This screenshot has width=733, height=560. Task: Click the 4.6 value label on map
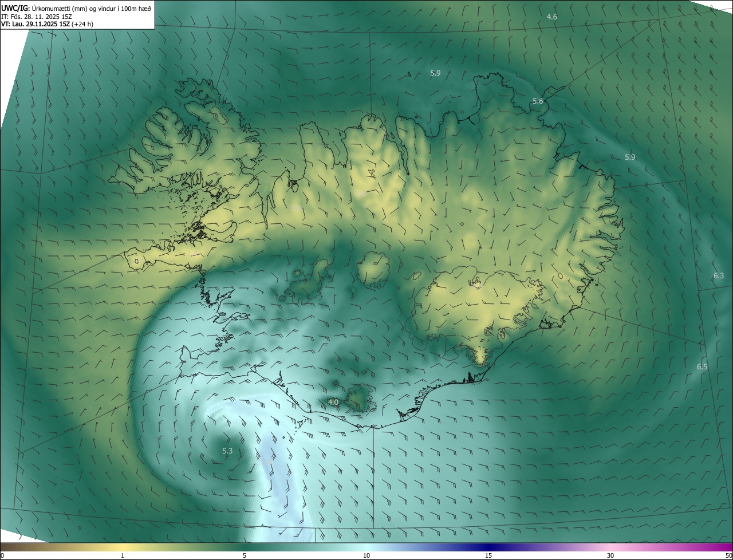[551, 17]
